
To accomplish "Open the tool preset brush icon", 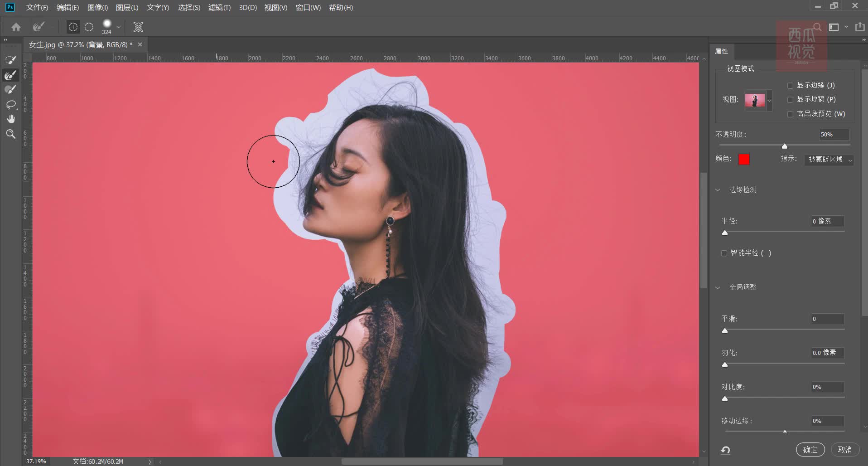I will tap(39, 27).
